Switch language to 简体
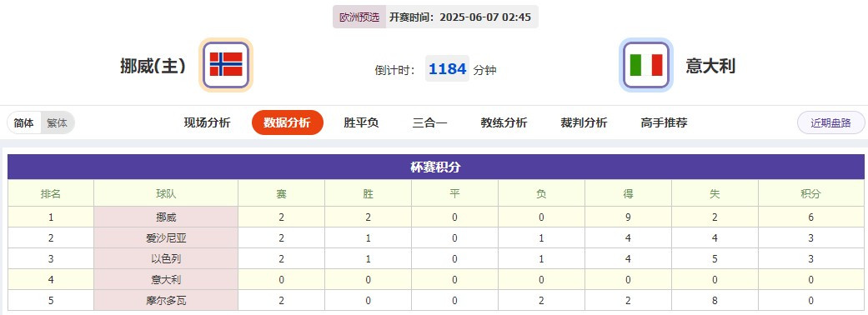This screenshot has height=315, width=868. point(24,122)
